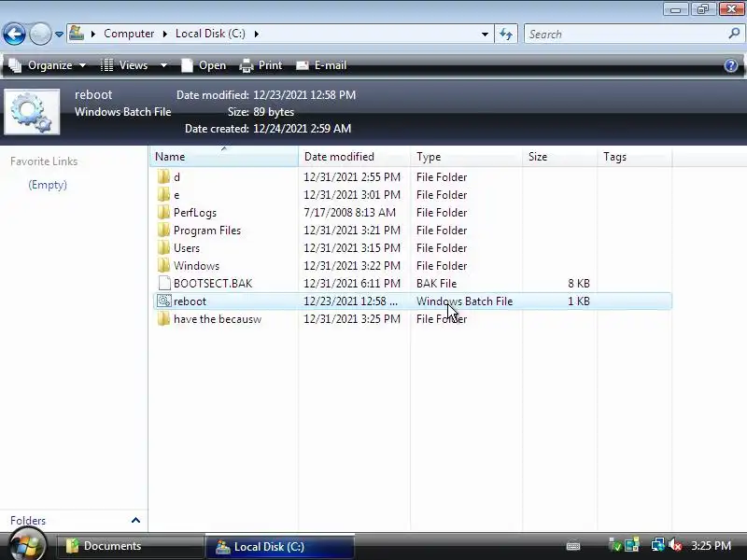
Task: Select folder icon for e
Action: click(x=163, y=195)
